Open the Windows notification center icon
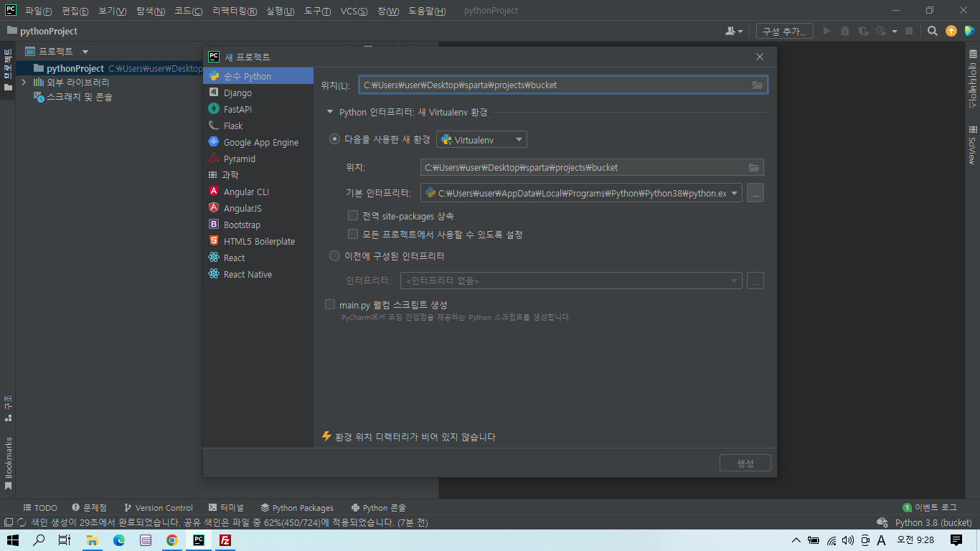This screenshot has height=551, width=980. point(956,540)
